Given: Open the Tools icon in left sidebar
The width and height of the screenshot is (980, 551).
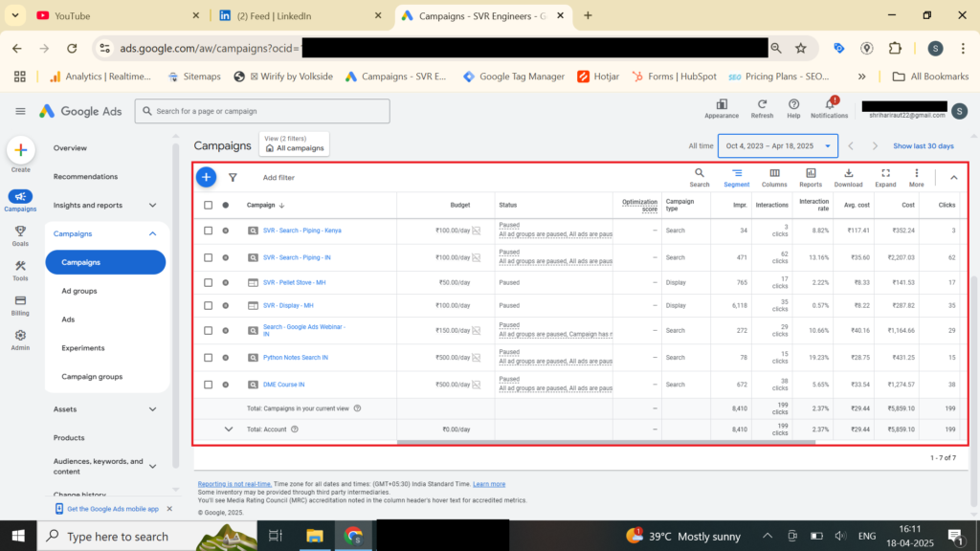Looking at the screenshot, I should [x=20, y=270].
